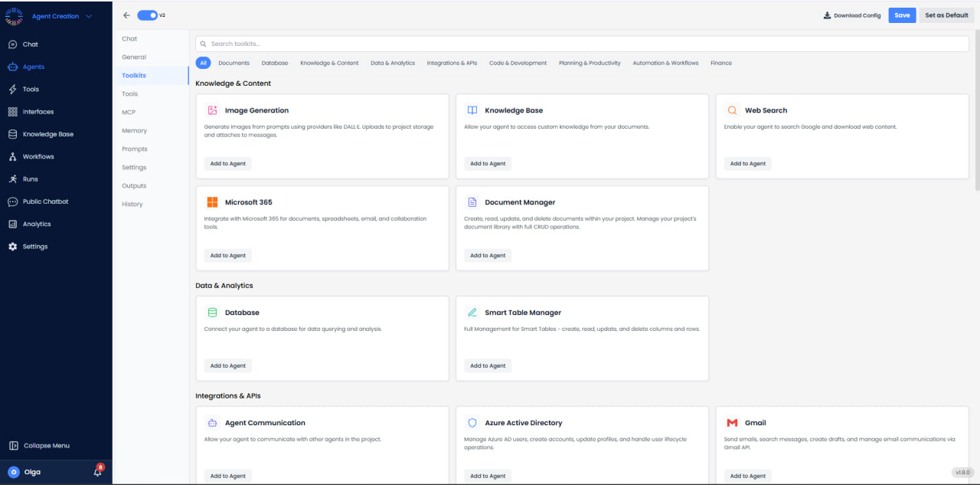The height and width of the screenshot is (485, 980).
Task: Click the Gmail logo icon
Action: [x=733, y=423]
